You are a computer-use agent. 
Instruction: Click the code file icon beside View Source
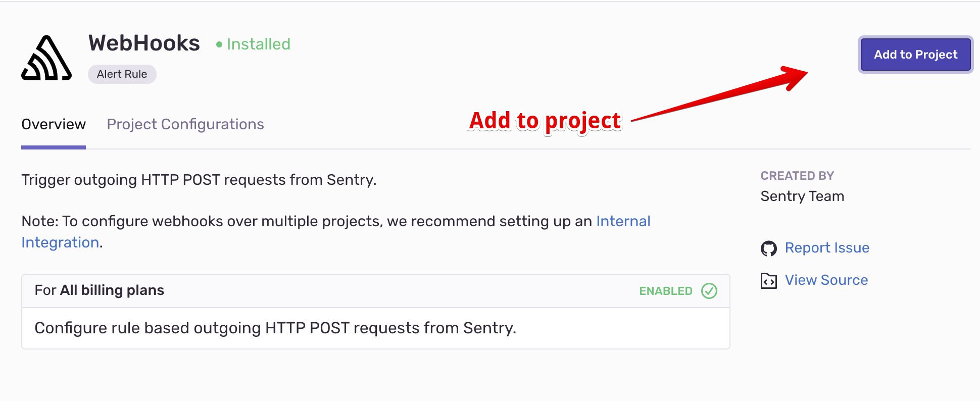coord(768,280)
